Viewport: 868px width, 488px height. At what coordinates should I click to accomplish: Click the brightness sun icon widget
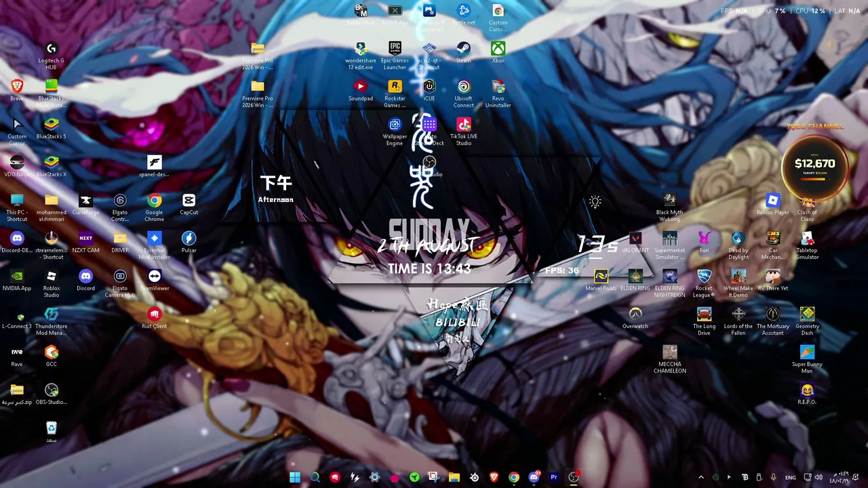tap(595, 202)
